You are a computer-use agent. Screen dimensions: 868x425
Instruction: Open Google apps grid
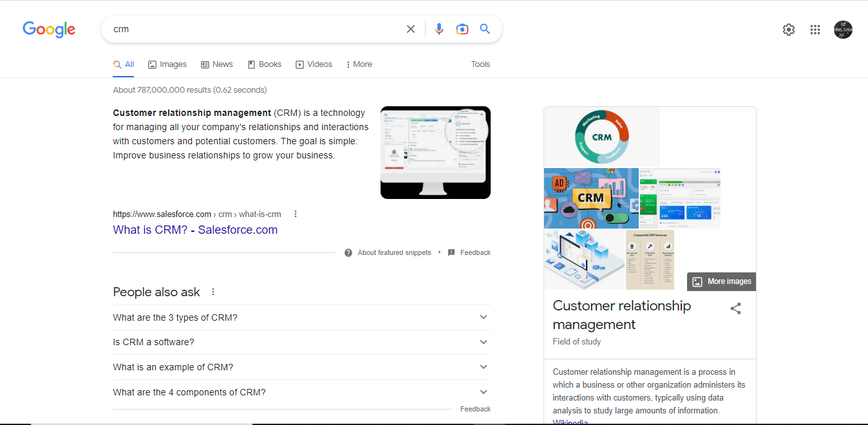[x=815, y=30]
